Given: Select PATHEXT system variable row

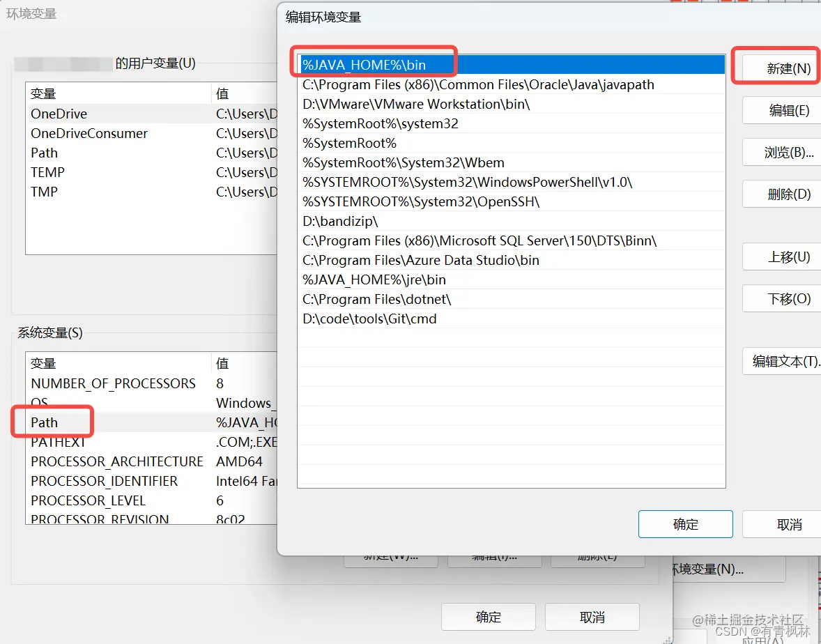Looking at the screenshot, I should [152, 442].
